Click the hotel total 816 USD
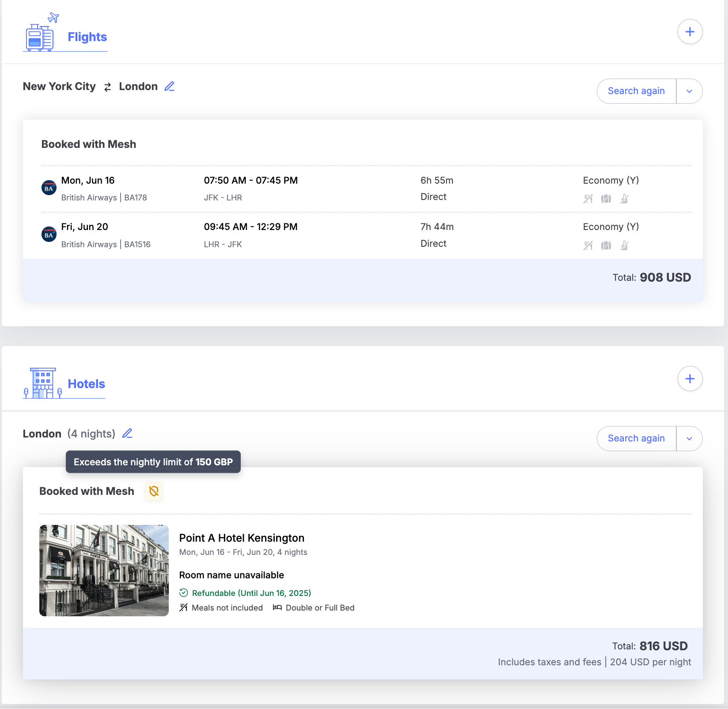The height and width of the screenshot is (709, 728). pos(664,646)
